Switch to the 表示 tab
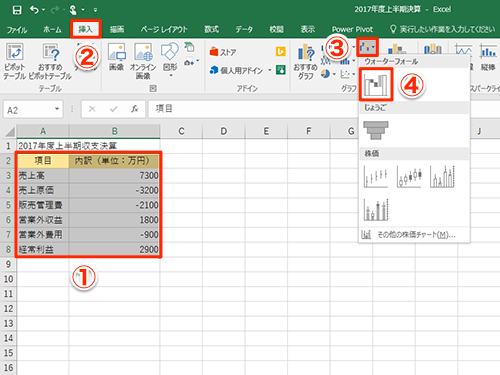 click(x=308, y=29)
